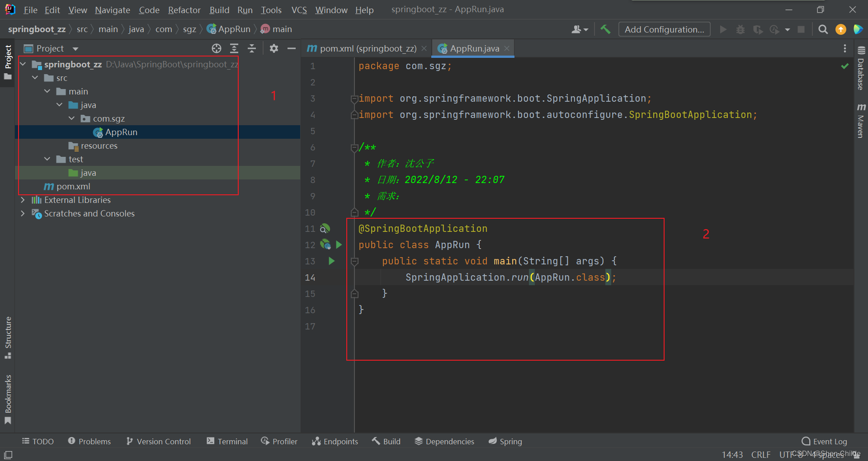The height and width of the screenshot is (461, 868).
Task: Open editor tabs three-dot menu
Action: coord(844,48)
